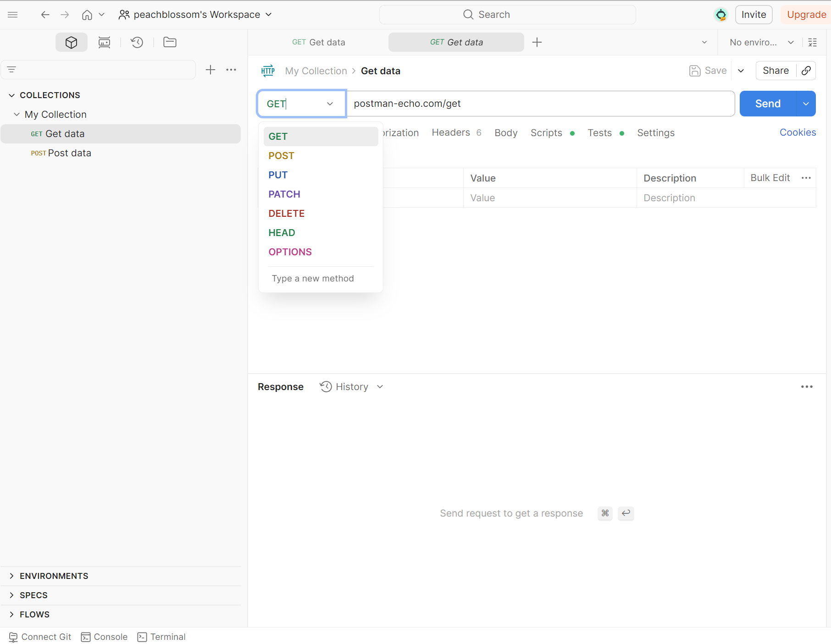Create new collection with plus icon

pyautogui.click(x=210, y=70)
